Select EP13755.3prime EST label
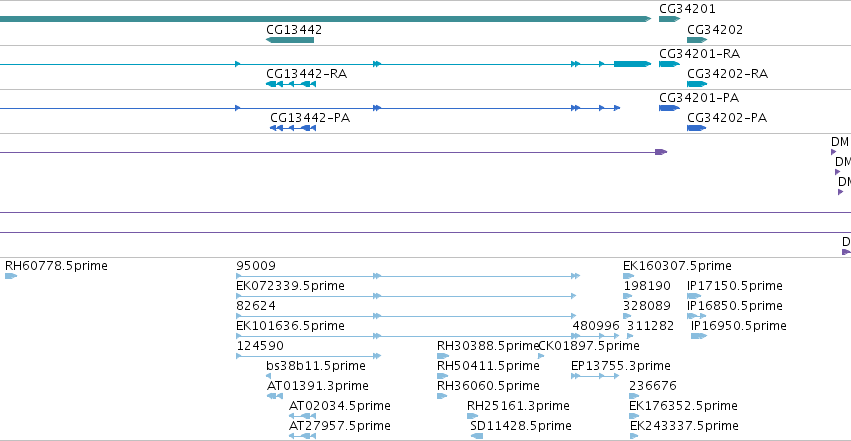 point(621,366)
